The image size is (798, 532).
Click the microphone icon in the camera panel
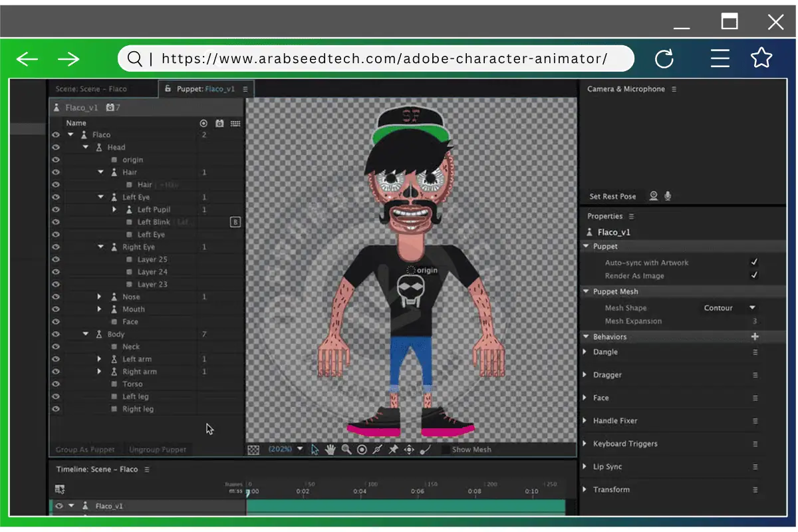667,196
